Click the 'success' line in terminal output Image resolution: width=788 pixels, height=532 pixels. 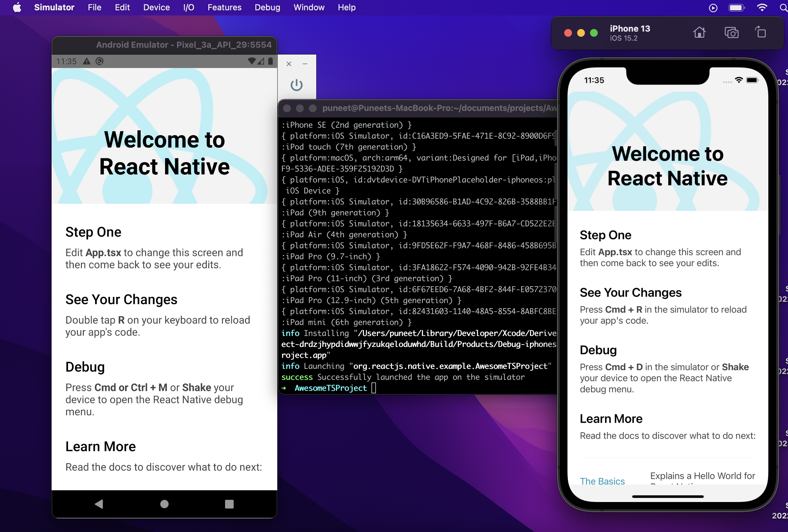[x=403, y=377]
